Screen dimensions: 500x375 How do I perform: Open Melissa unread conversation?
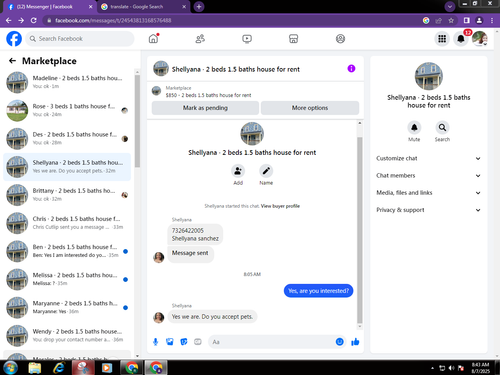point(67,279)
